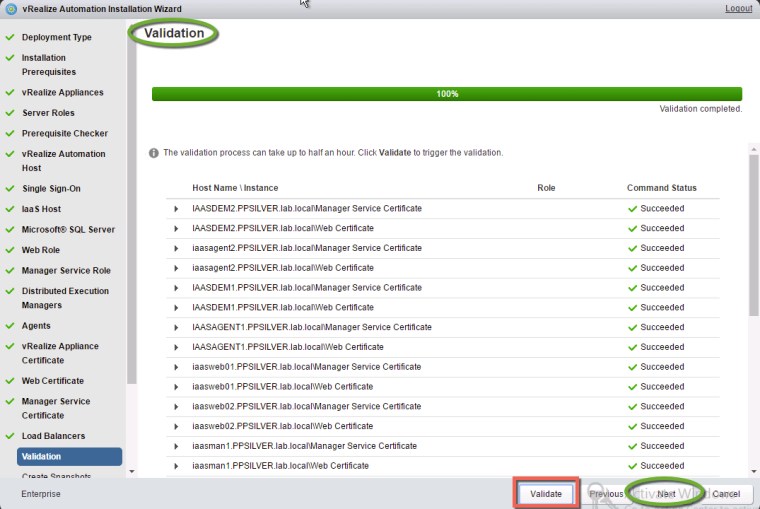760x509 pixels.
Task: Click iaasweb01.PPSILVER.lab.local\Web Certificate text
Action: [x=283, y=386]
